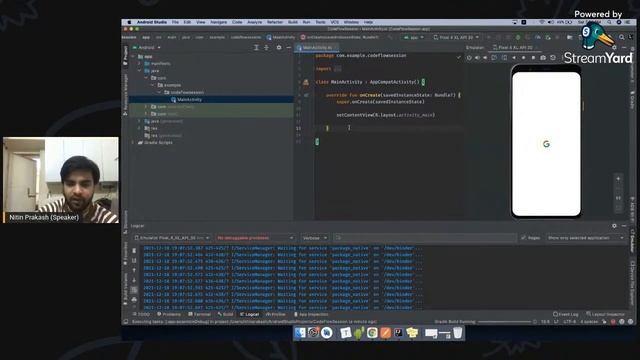The height and width of the screenshot is (360, 640).
Task: Click down arrow icon in Logcat sidebar
Action: pyautogui.click(x=134, y=280)
